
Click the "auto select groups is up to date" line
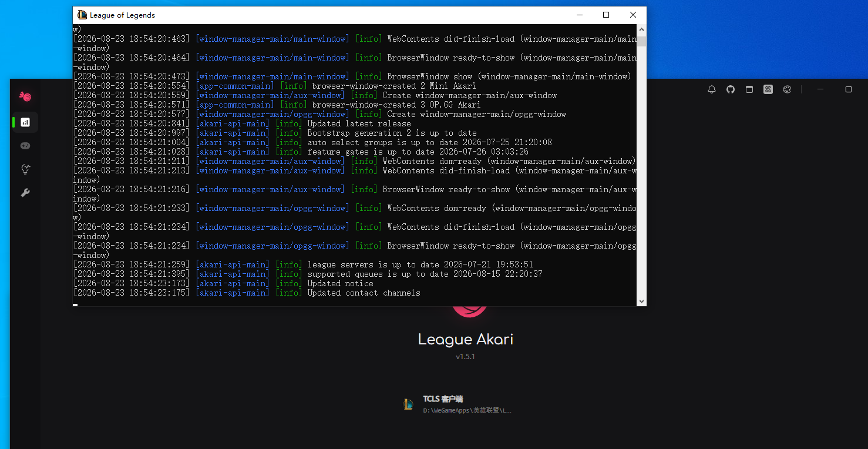coord(312,142)
